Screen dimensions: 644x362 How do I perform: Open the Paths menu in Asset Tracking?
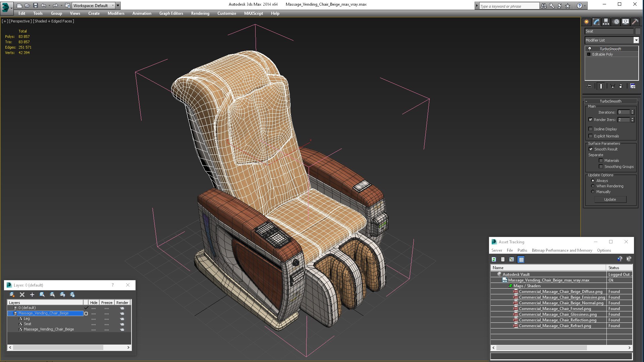522,250
